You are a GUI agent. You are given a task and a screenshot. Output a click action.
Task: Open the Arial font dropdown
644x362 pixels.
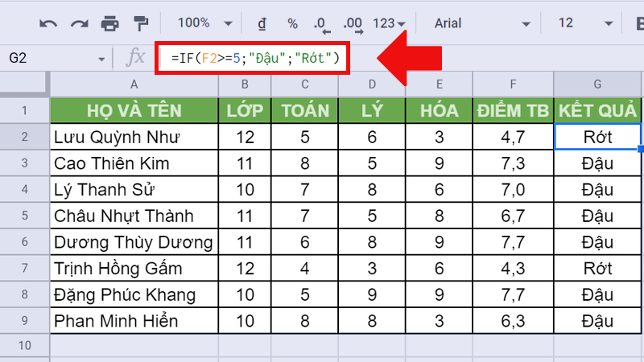[477, 23]
